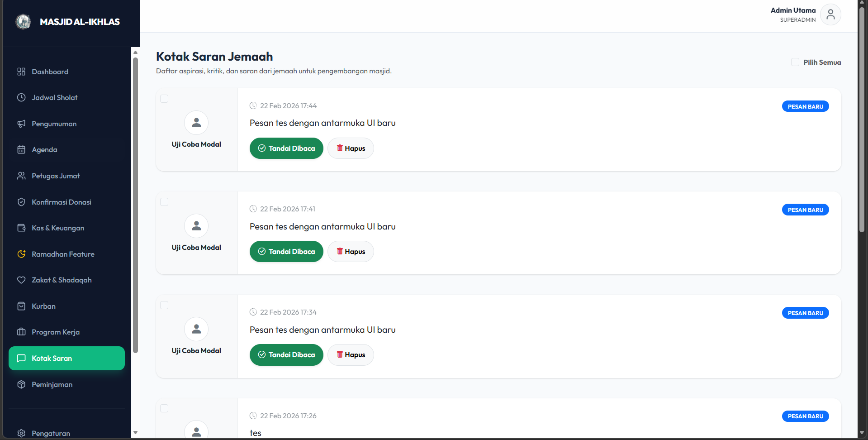Click the Ramadhan Feature moon icon
The width and height of the screenshot is (868, 440).
pyautogui.click(x=21, y=254)
